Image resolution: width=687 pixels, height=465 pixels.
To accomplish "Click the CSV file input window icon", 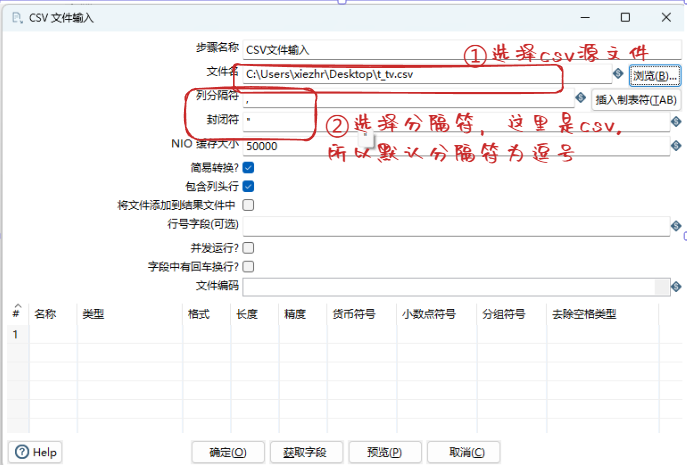I will (x=17, y=18).
